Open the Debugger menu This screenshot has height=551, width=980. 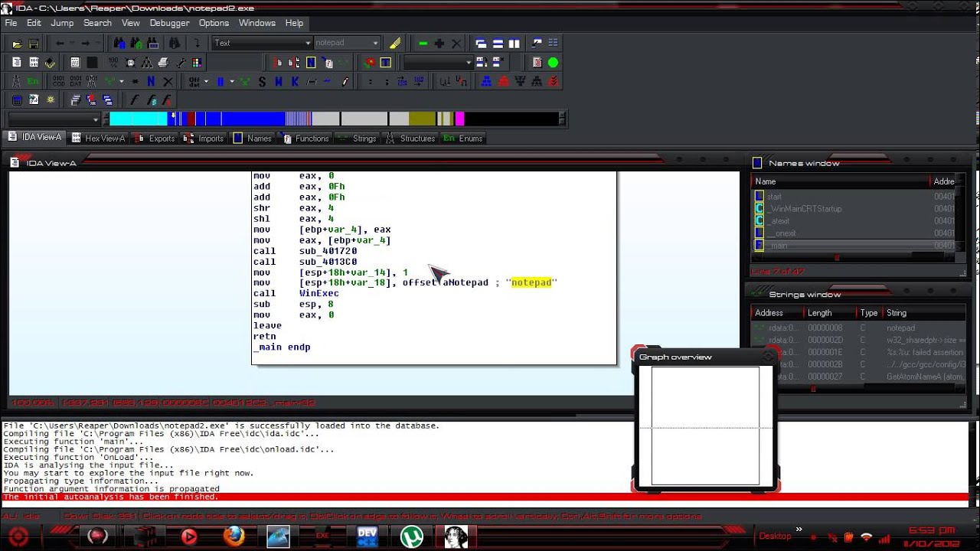pyautogui.click(x=169, y=23)
